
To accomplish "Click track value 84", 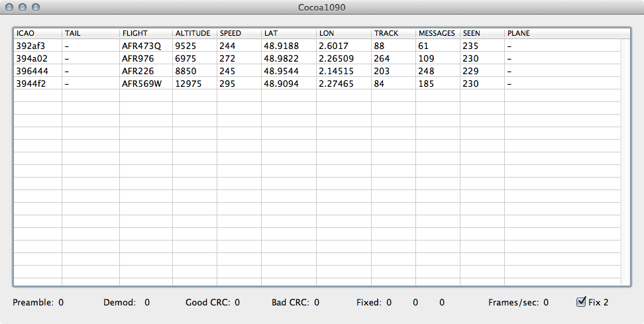I will coord(379,83).
